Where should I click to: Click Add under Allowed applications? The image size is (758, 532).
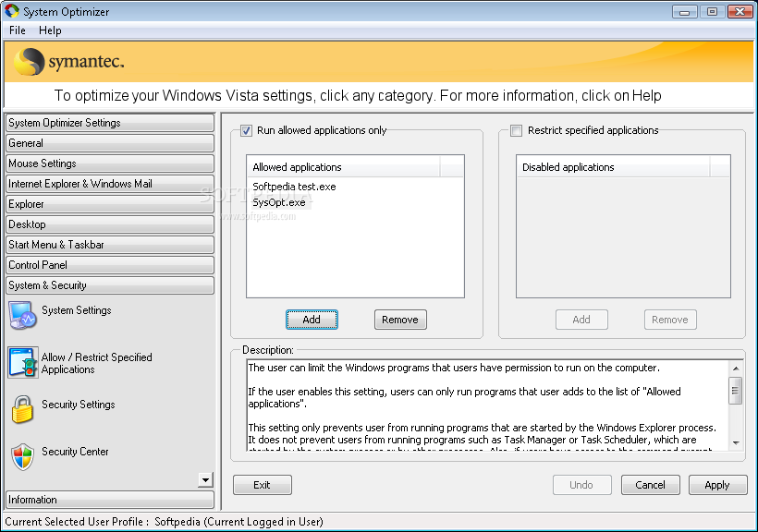(x=312, y=320)
